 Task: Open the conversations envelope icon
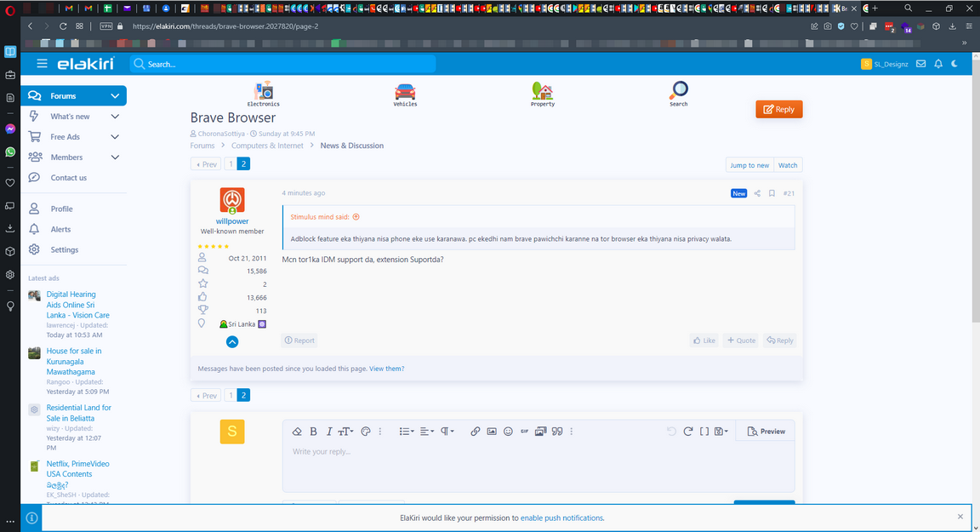click(x=920, y=64)
